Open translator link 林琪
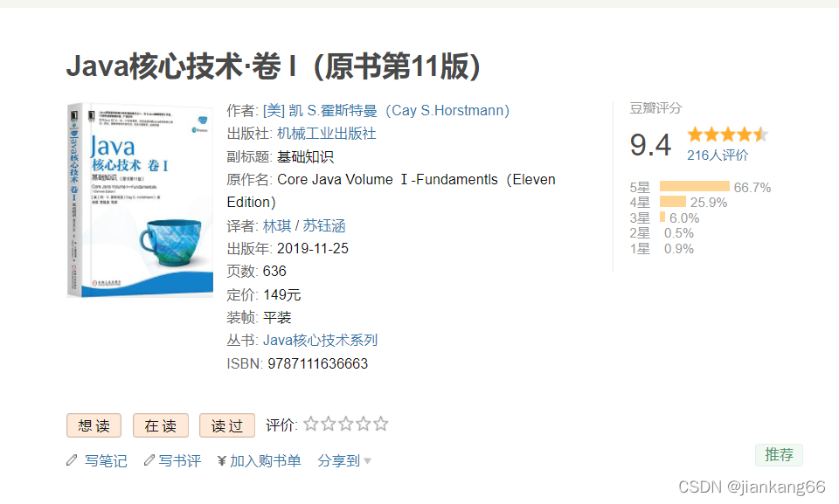 pos(277,225)
